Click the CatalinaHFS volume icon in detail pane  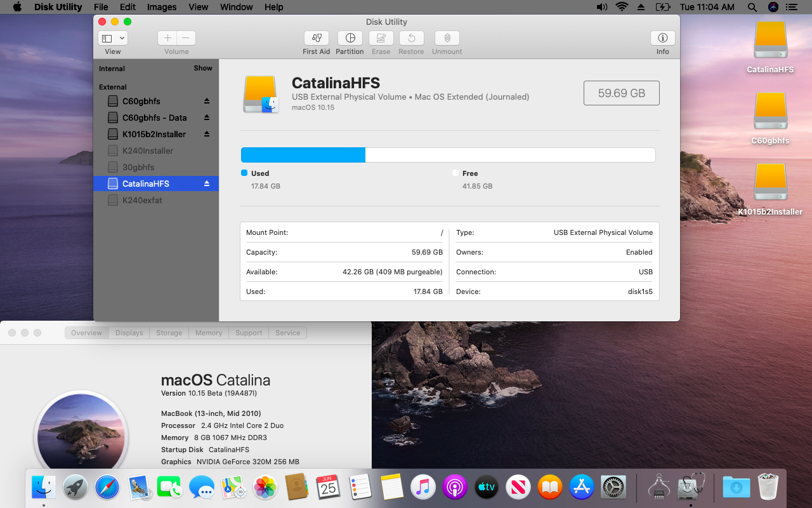pyautogui.click(x=261, y=94)
